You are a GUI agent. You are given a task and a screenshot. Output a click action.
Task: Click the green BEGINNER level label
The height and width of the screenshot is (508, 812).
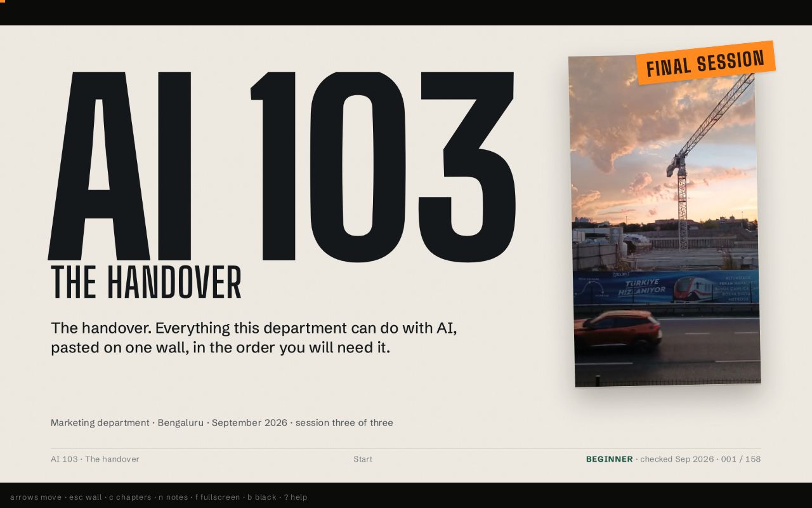click(610, 459)
